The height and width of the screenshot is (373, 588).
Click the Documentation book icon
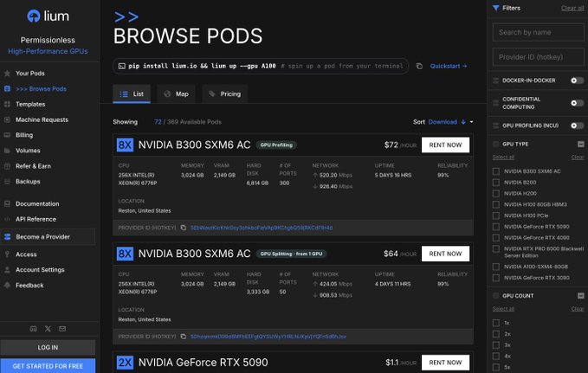(7, 203)
